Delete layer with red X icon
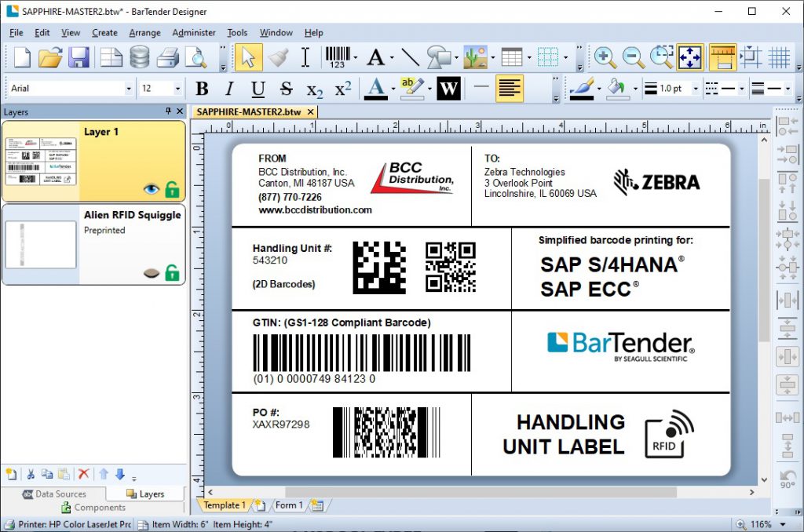The width and height of the screenshot is (804, 532). tap(83, 474)
